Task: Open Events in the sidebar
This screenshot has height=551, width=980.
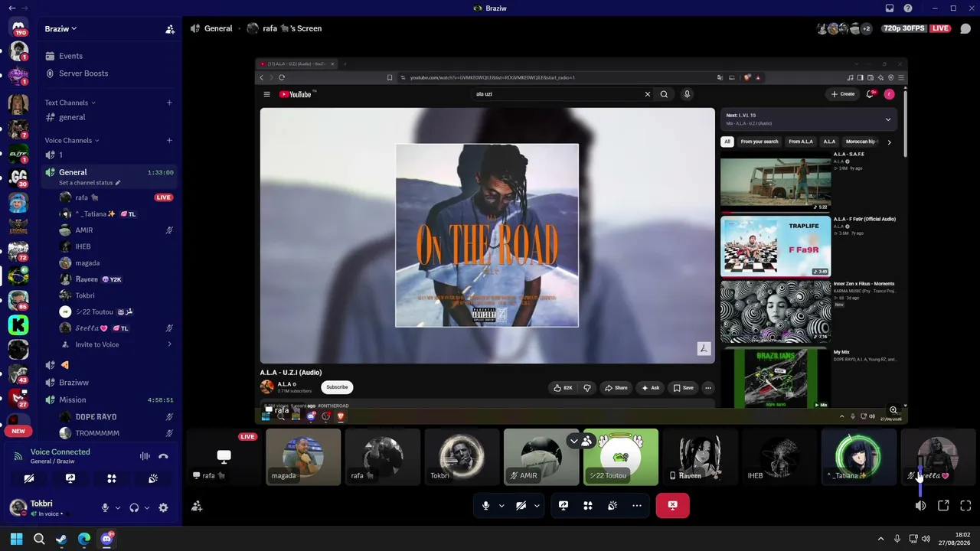Action: [x=109, y=56]
